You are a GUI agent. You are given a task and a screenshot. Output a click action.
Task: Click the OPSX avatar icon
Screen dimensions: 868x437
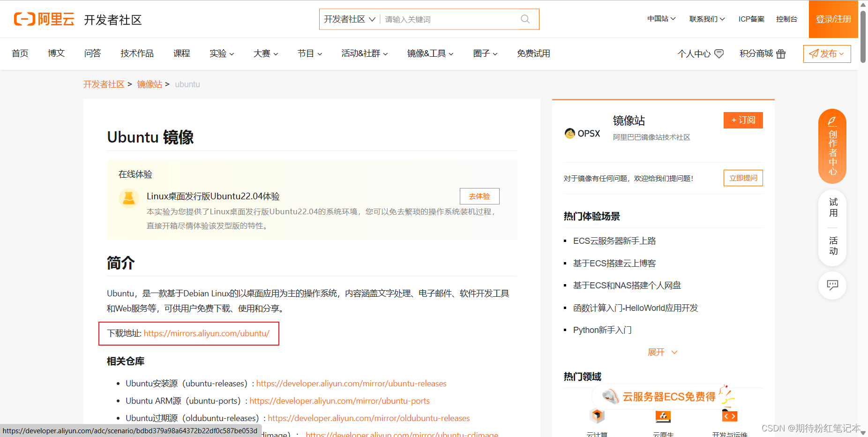pyautogui.click(x=570, y=134)
